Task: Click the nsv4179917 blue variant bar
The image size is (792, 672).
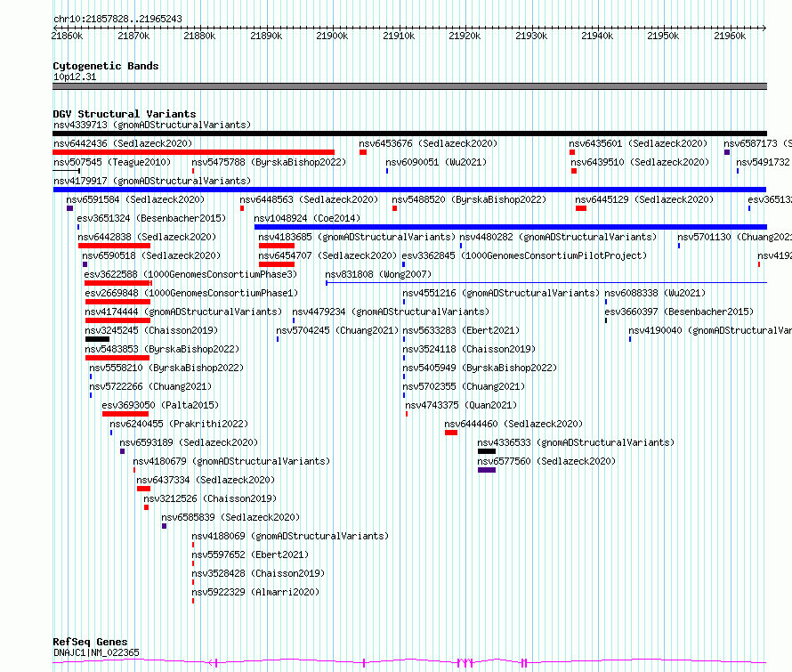Action: (x=409, y=190)
